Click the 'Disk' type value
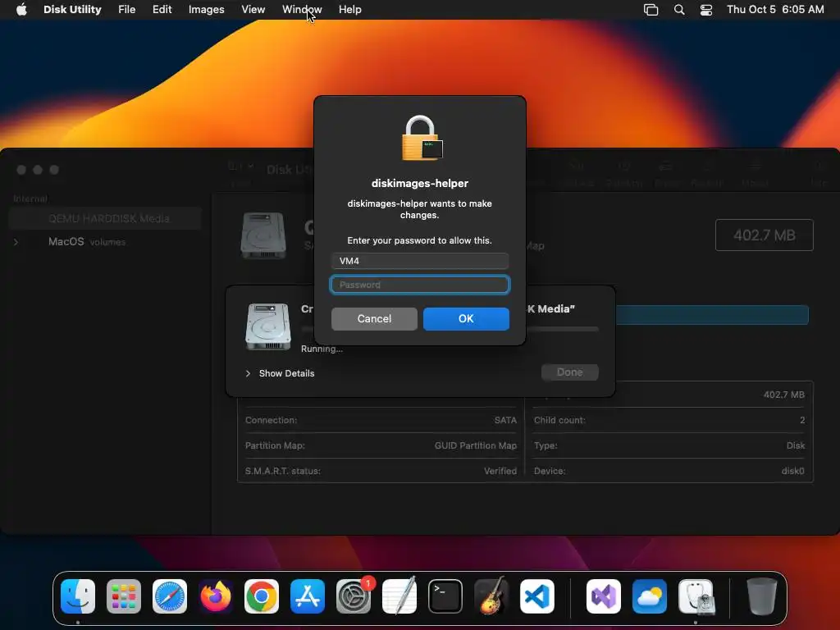The width and height of the screenshot is (840, 630). click(x=796, y=445)
